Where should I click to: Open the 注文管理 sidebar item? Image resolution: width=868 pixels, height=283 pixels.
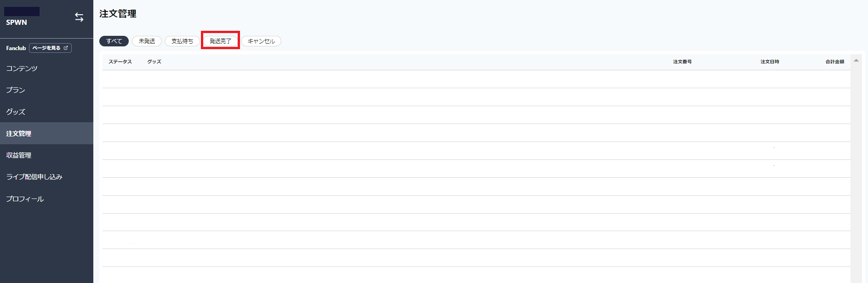[19, 134]
